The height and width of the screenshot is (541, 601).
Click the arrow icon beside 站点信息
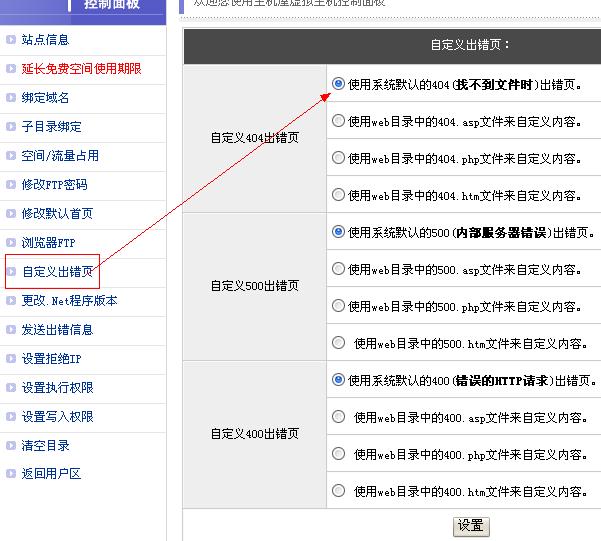point(11,40)
